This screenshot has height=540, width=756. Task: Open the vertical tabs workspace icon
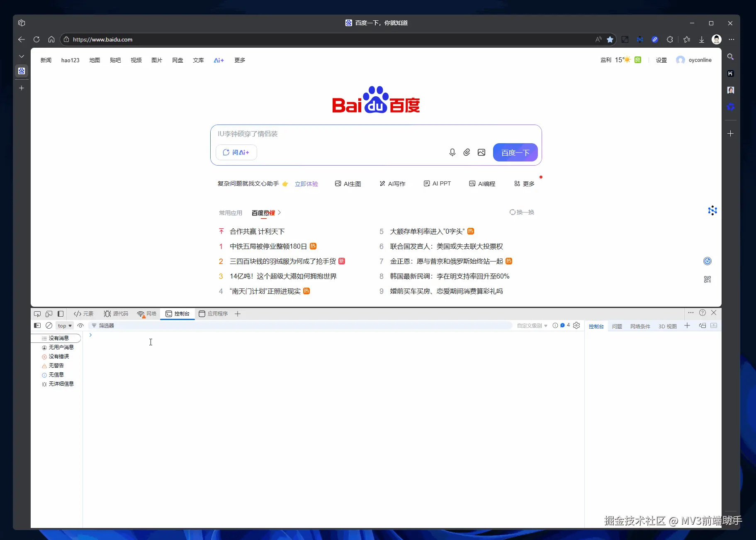(x=22, y=23)
